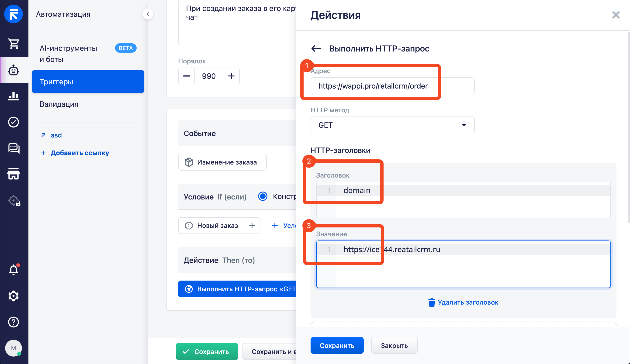The height and width of the screenshot is (364, 630).
Task: Open the orders shopping cart section
Action: tap(14, 44)
